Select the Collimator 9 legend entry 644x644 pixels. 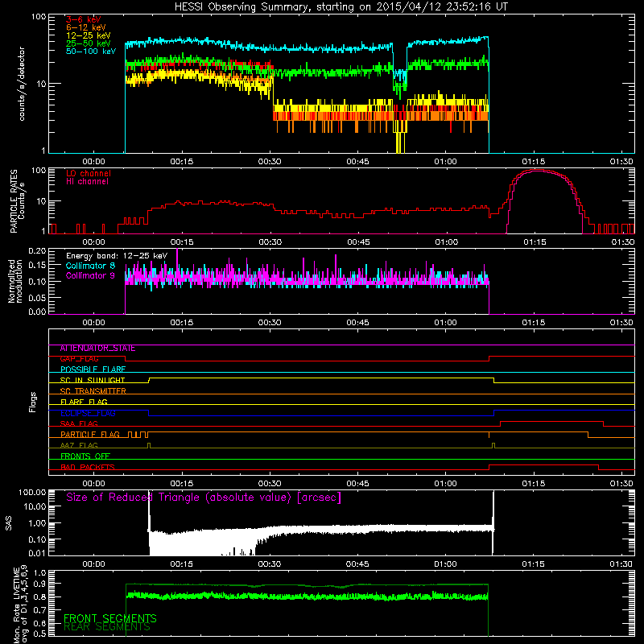pyautogui.click(x=90, y=275)
